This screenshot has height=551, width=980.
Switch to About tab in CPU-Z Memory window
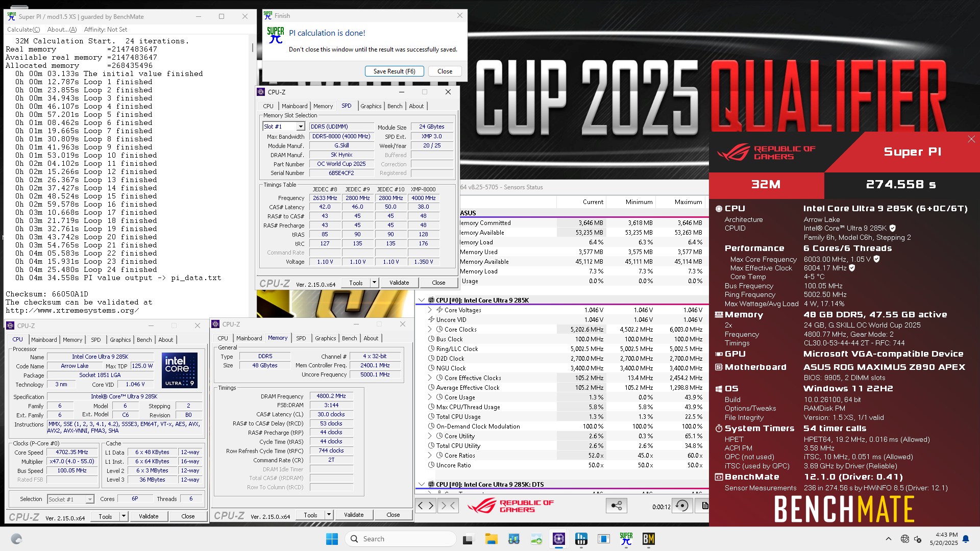coord(371,338)
